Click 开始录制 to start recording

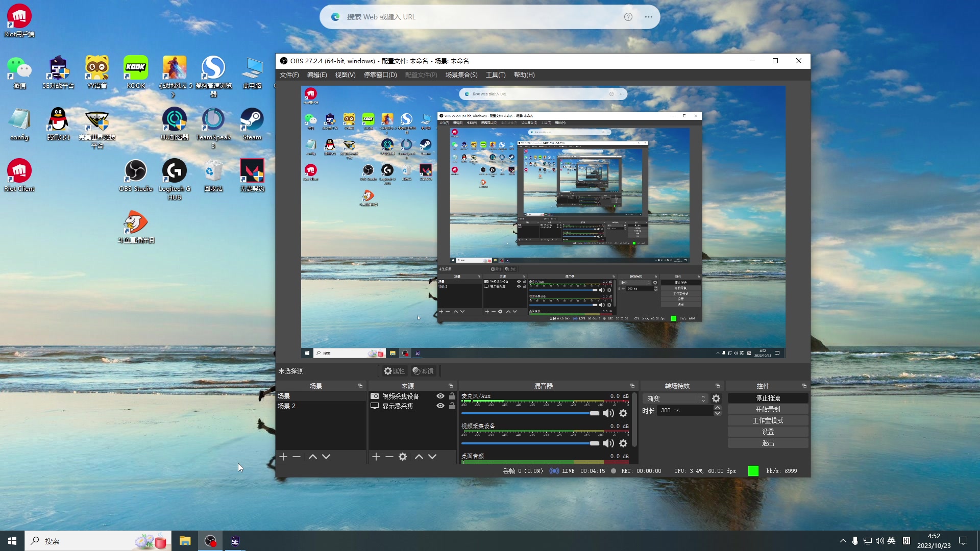coord(768,410)
